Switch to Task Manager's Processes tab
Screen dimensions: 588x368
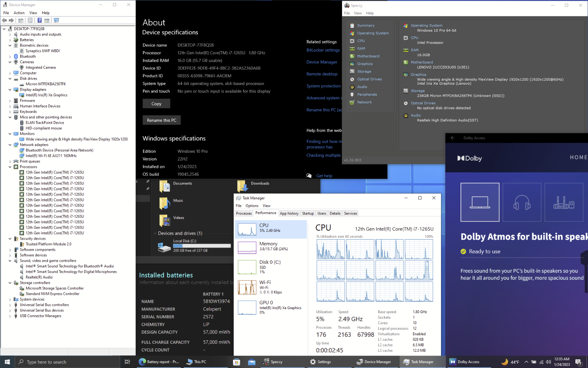(x=244, y=213)
